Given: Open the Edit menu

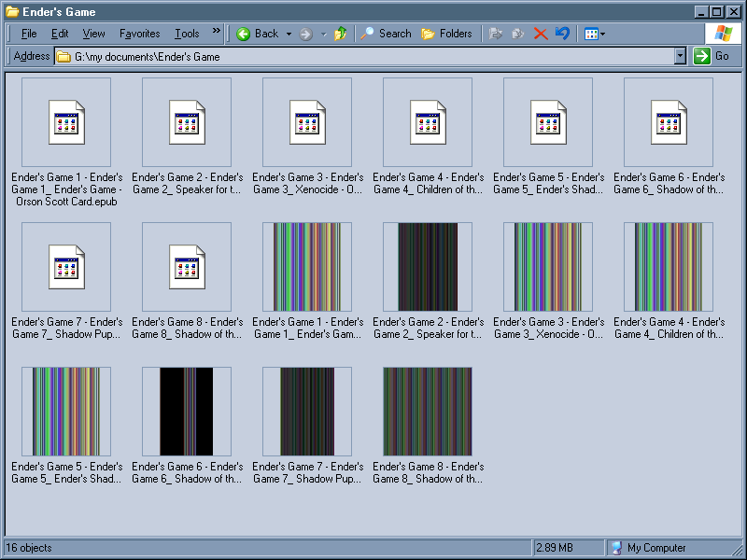Looking at the screenshot, I should [x=60, y=34].
